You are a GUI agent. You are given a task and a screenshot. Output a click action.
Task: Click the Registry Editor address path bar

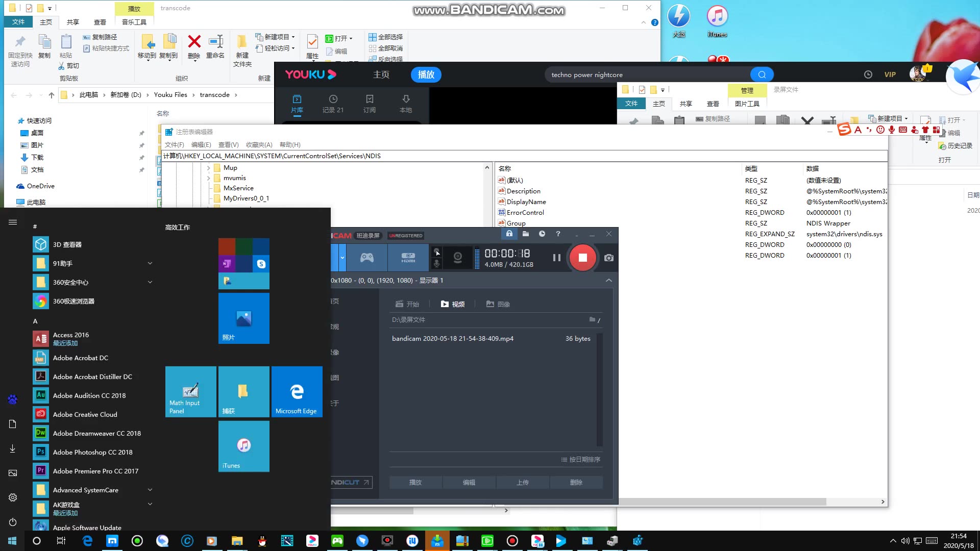524,156
